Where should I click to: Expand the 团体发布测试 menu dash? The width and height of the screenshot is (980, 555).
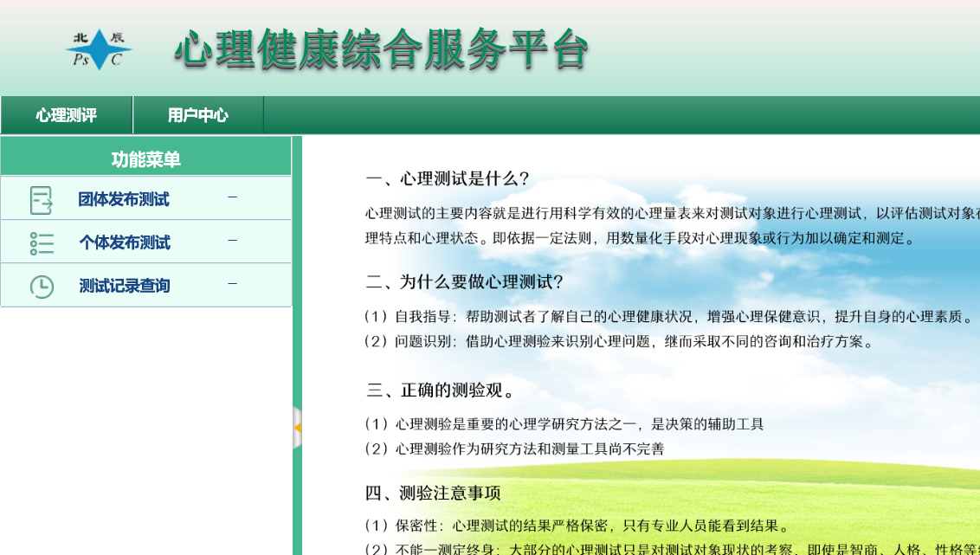[x=233, y=197]
